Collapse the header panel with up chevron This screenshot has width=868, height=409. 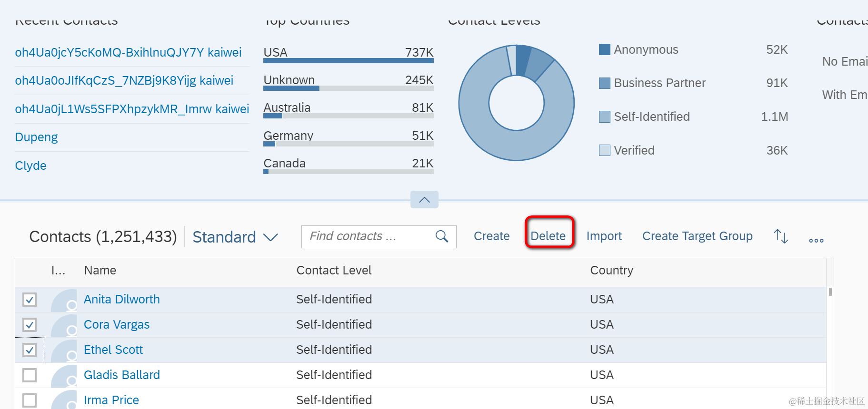tap(424, 200)
